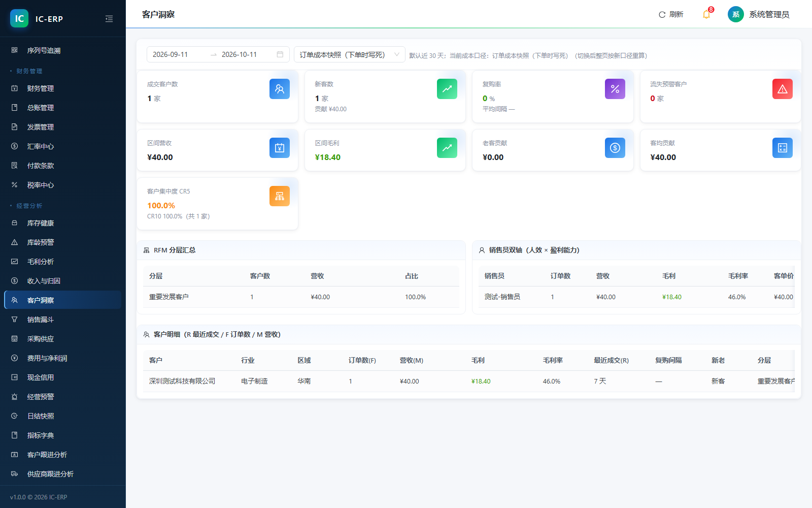The width and height of the screenshot is (812, 508).
Task: Open 指标字典 in sidebar
Action: click(63, 435)
